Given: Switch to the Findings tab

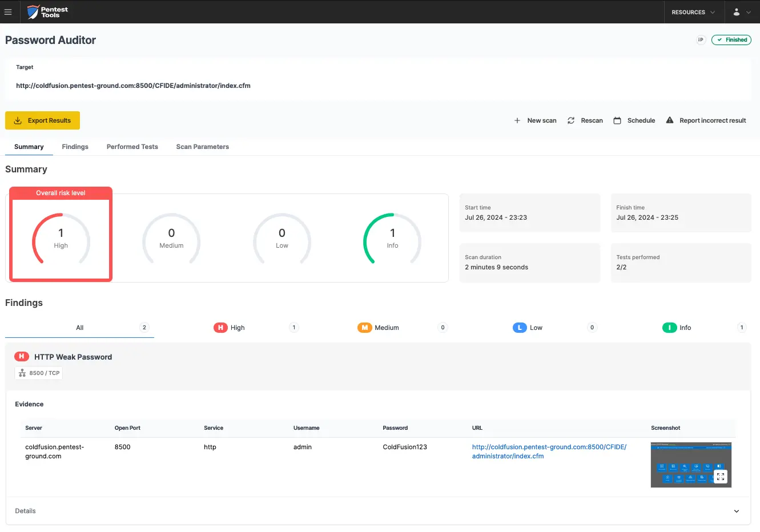Looking at the screenshot, I should click(x=75, y=147).
